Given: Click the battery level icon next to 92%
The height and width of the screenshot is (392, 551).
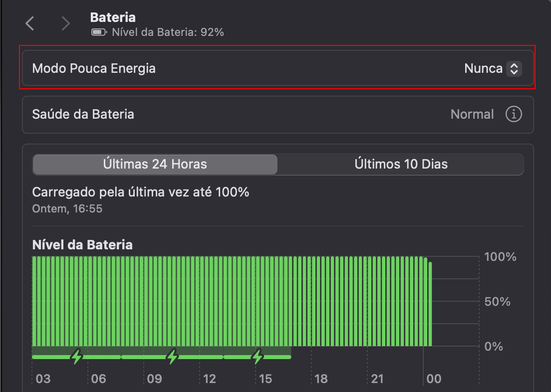Looking at the screenshot, I should pyautogui.click(x=98, y=33).
